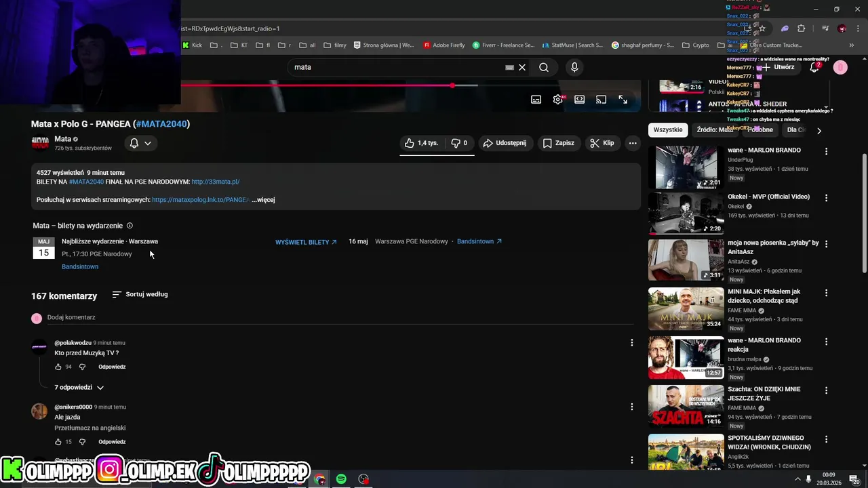Open the on-screen keyboard icon in search box
The image size is (868, 488).
click(x=509, y=67)
